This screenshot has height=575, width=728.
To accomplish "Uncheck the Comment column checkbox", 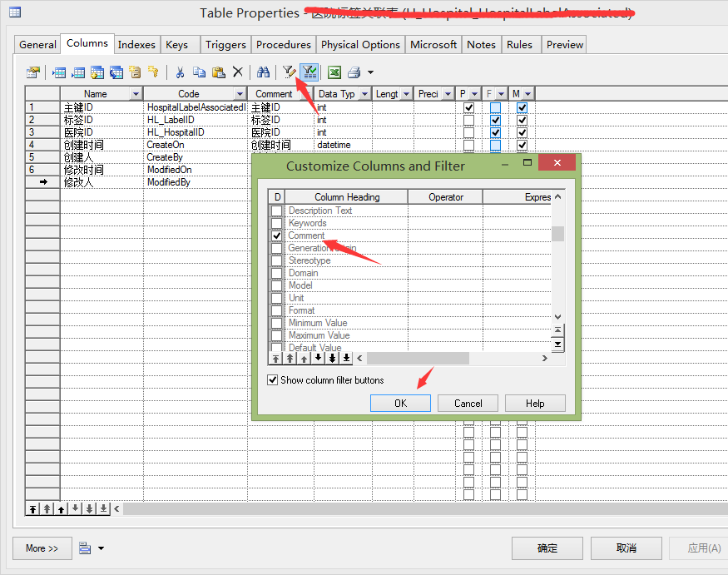I will coord(277,235).
